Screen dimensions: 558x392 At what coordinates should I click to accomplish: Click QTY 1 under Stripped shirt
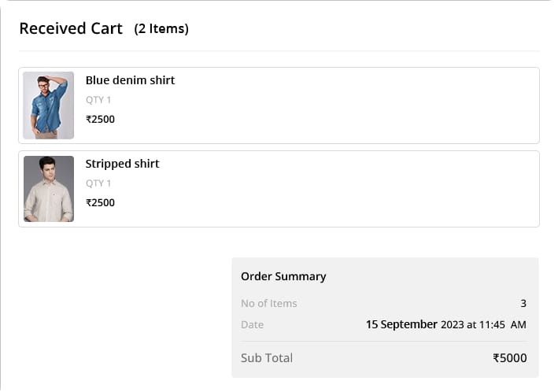point(98,183)
